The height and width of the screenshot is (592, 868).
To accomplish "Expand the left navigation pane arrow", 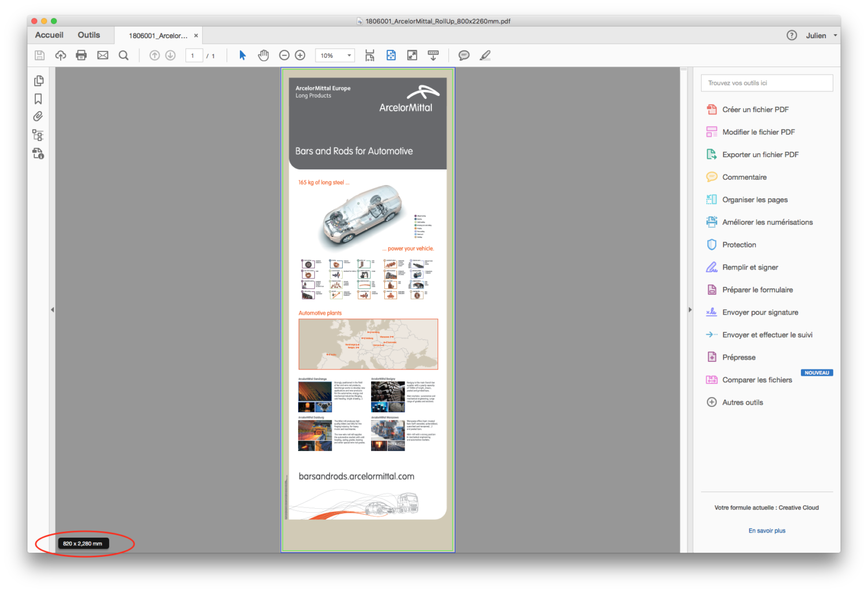I will tap(53, 310).
